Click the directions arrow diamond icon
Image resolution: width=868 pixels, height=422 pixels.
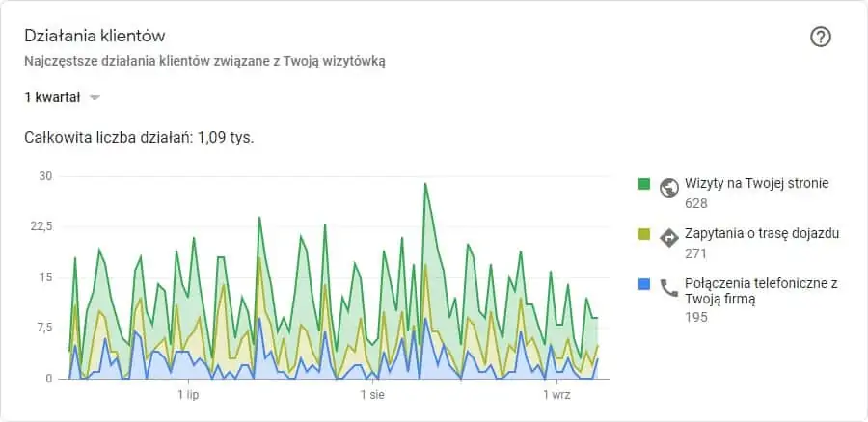pyautogui.click(x=669, y=238)
